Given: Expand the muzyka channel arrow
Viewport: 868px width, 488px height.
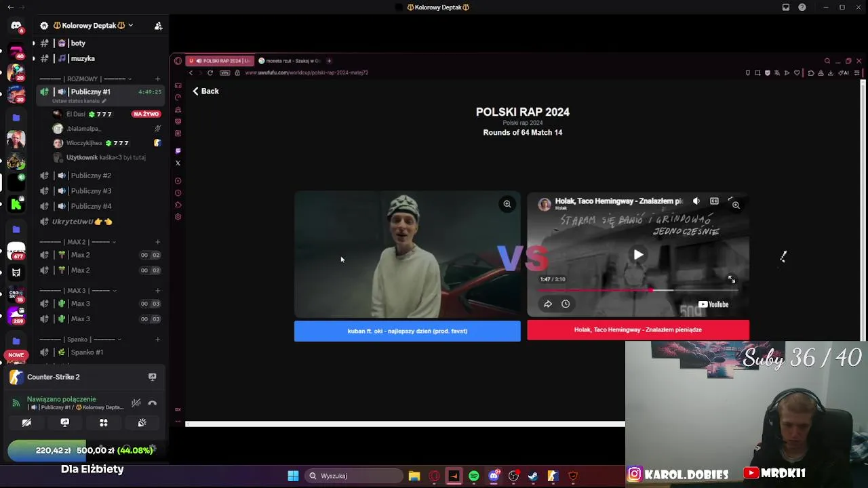Looking at the screenshot, I should click(33, 58).
